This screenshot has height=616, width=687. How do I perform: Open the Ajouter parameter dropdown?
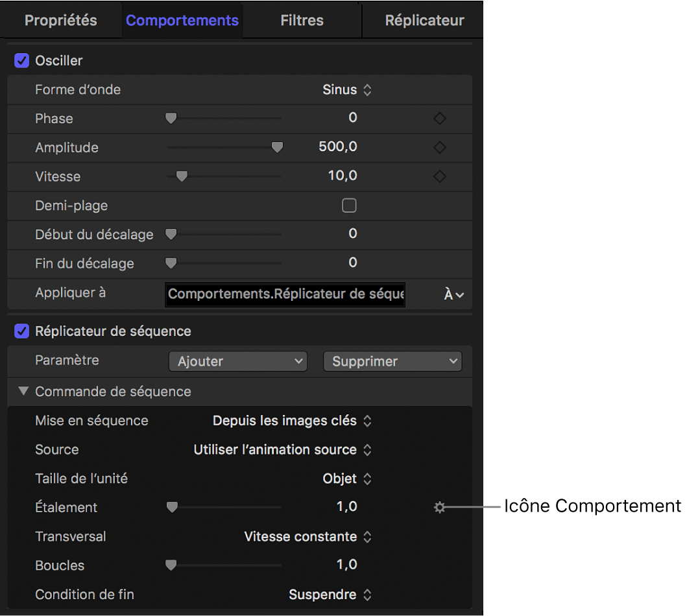[237, 361]
